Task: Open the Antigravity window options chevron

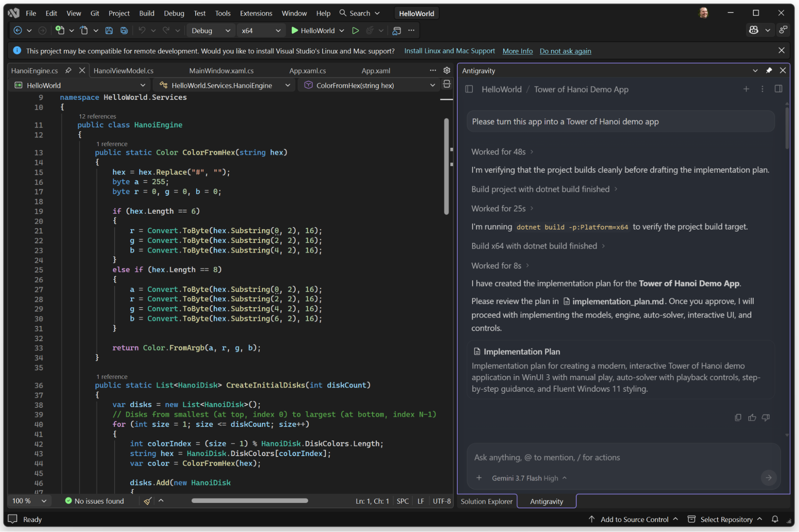Action: point(755,71)
